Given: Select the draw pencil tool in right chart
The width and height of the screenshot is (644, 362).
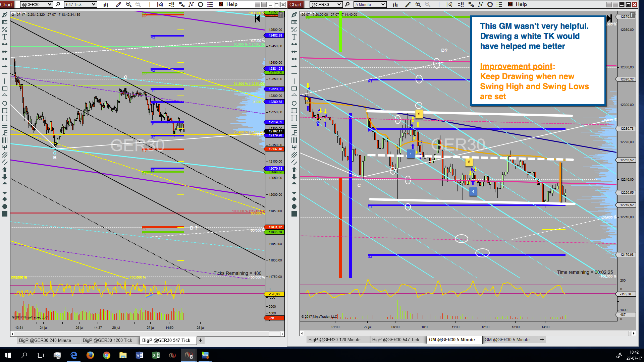Looking at the screenshot, I should [x=408, y=4].
